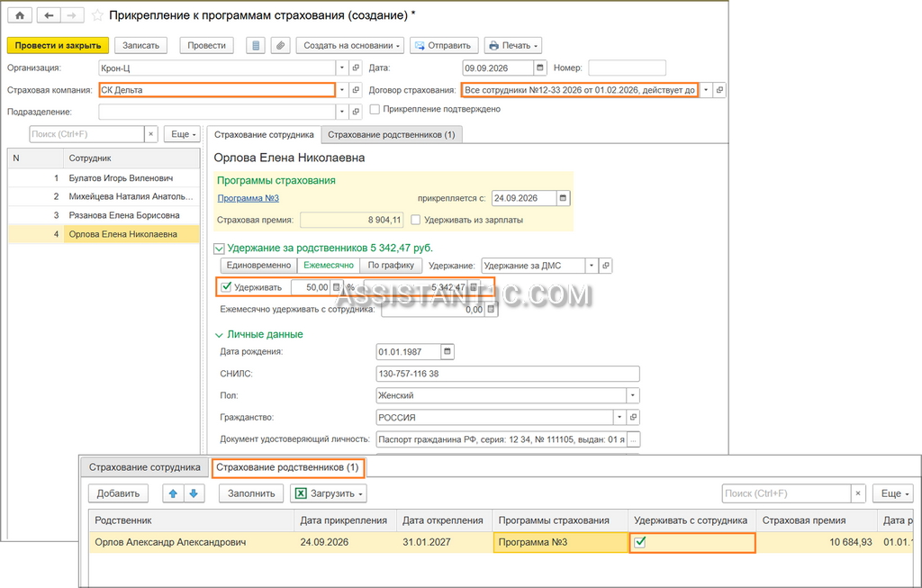
Task: Enable Удерживать из зарплаты checkbox
Action: click(x=416, y=220)
